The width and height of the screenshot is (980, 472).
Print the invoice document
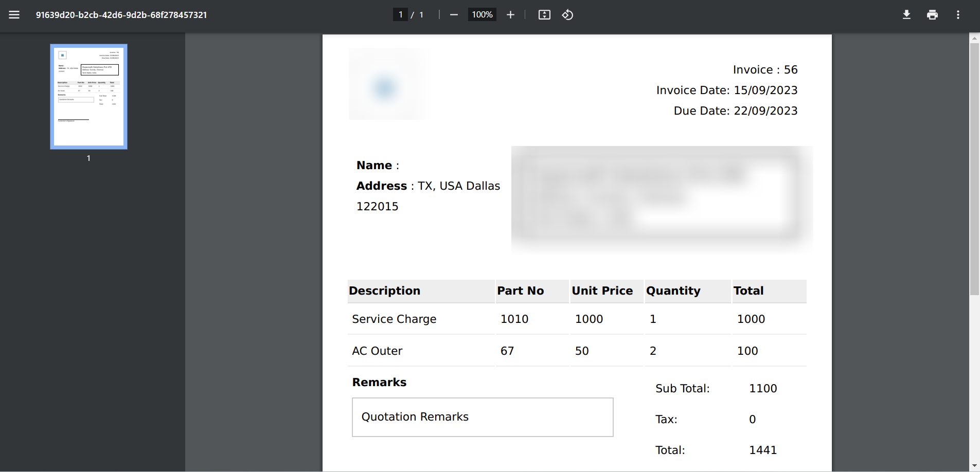coord(932,15)
